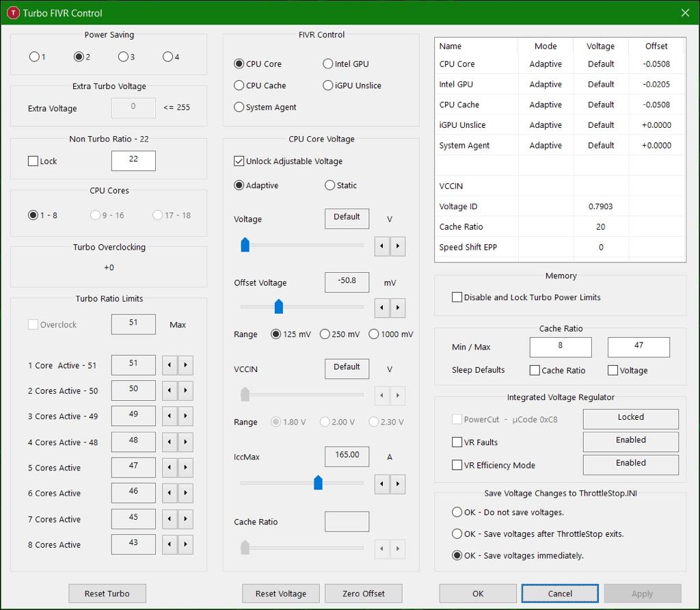The width and height of the screenshot is (700, 610).
Task: Click the VR Faults Enabled button
Action: point(631,442)
